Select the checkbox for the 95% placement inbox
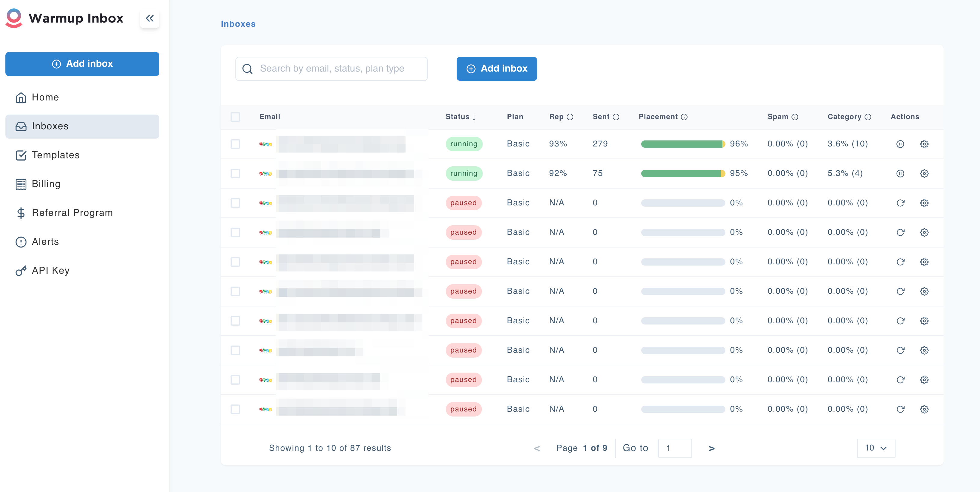 pyautogui.click(x=235, y=174)
